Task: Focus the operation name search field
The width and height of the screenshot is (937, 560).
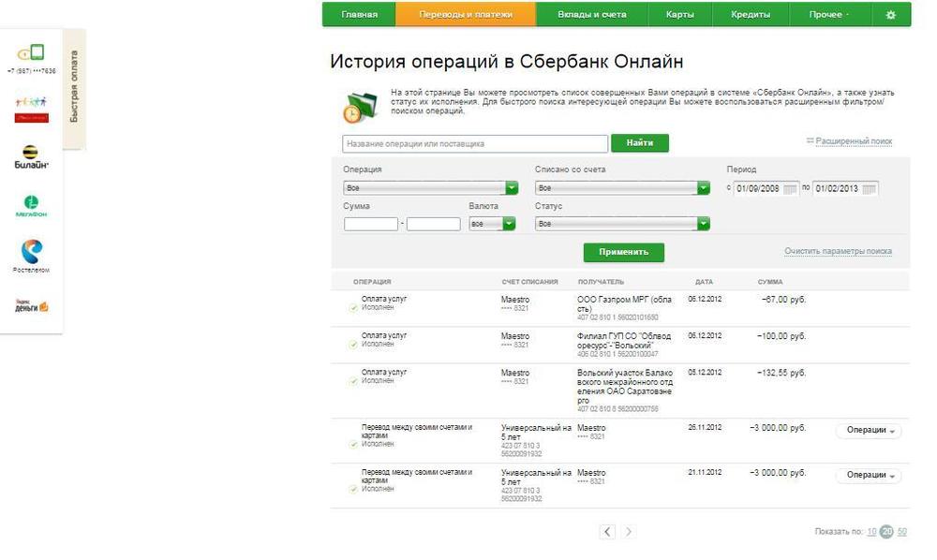Action: pos(475,144)
